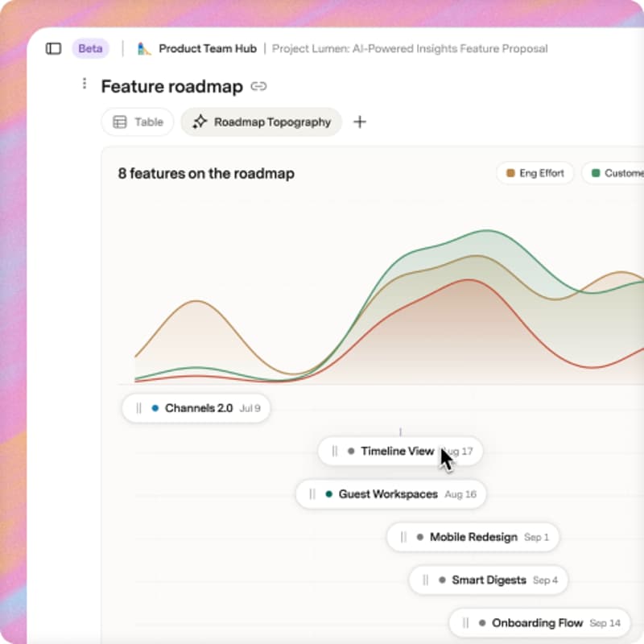
Task: Grab the drag handle on Mobile Redesign
Action: [403, 537]
